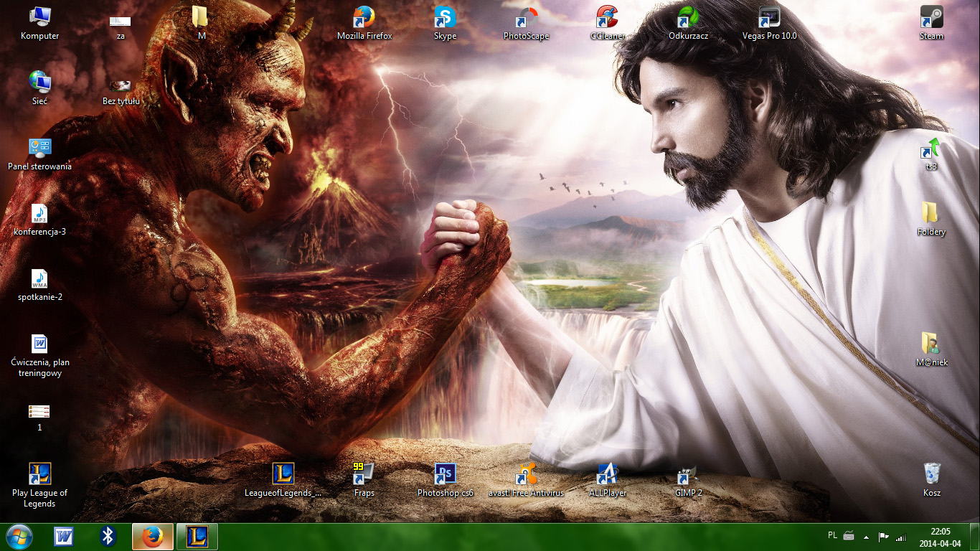This screenshot has height=551, width=980.
Task: Show hidden system tray icons
Action: (x=867, y=537)
